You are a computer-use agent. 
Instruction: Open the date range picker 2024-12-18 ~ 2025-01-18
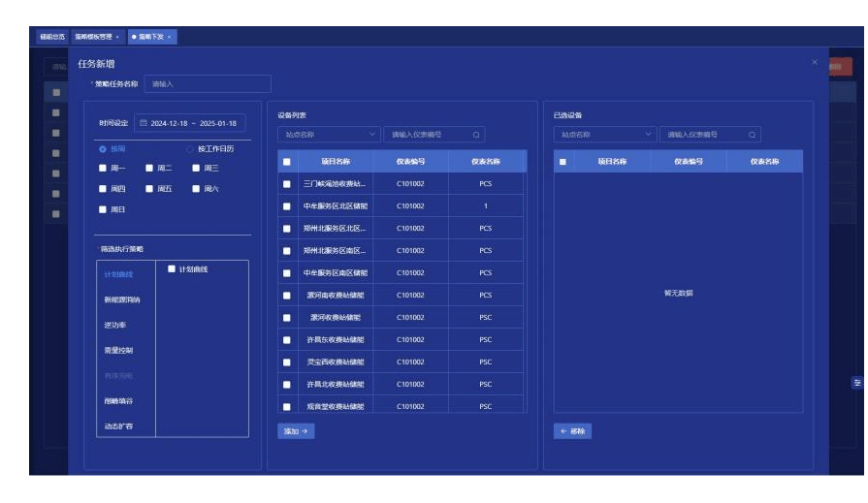tap(190, 123)
